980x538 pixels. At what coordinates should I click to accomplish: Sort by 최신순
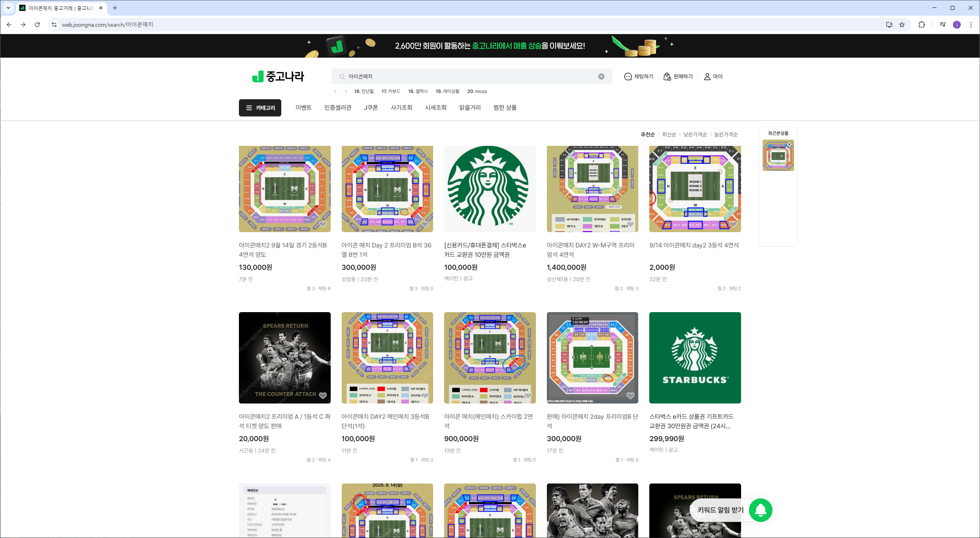pos(669,134)
